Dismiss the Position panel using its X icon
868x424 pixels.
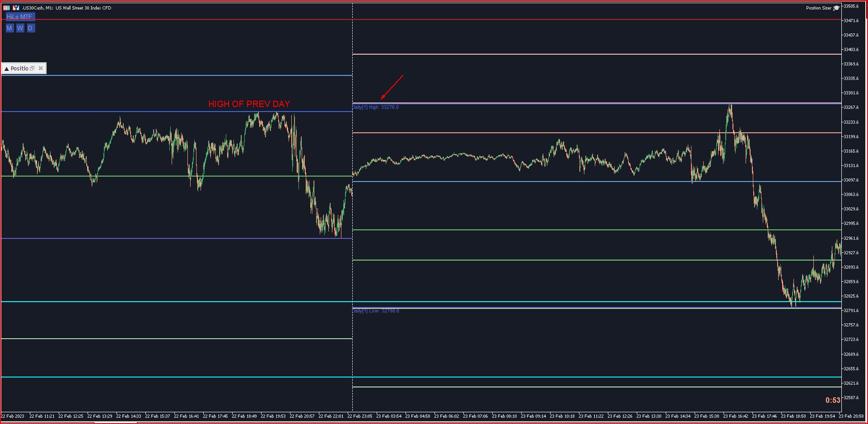coord(41,68)
